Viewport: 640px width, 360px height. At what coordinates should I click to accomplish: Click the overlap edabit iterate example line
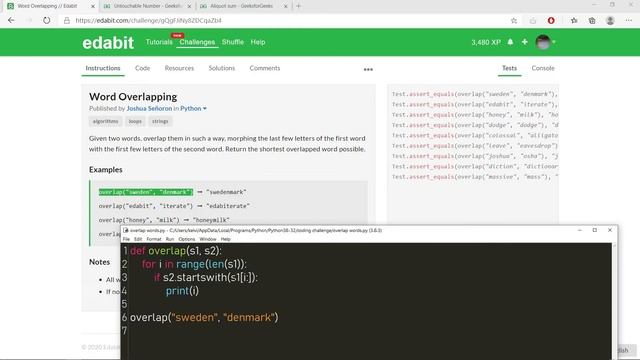click(174, 206)
